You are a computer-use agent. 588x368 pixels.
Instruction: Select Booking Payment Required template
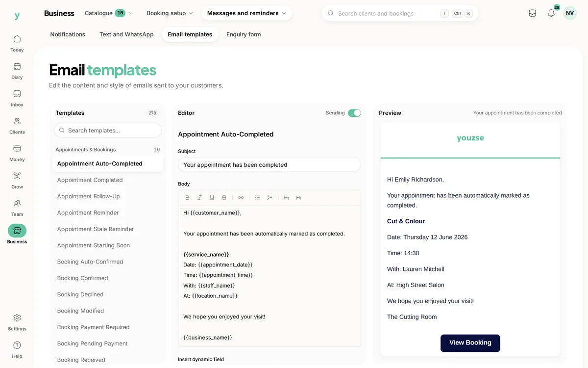tap(108, 327)
